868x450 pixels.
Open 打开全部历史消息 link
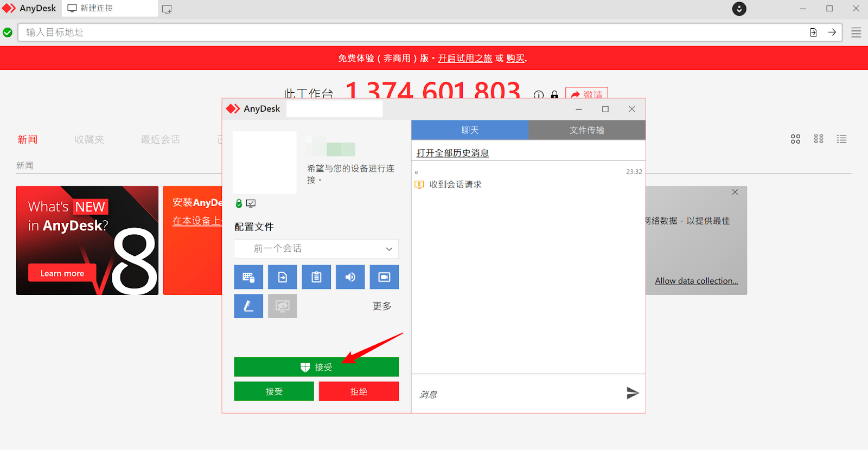pos(452,153)
